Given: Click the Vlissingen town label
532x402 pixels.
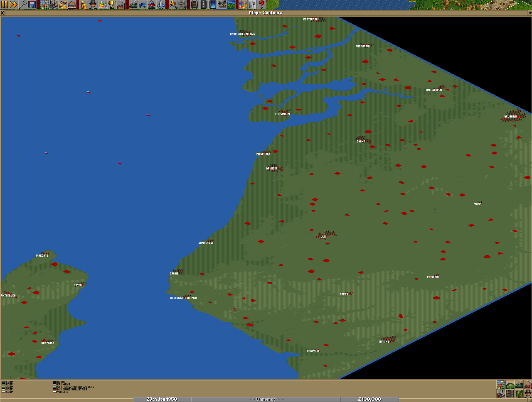Looking at the screenshot, I should [x=282, y=114].
